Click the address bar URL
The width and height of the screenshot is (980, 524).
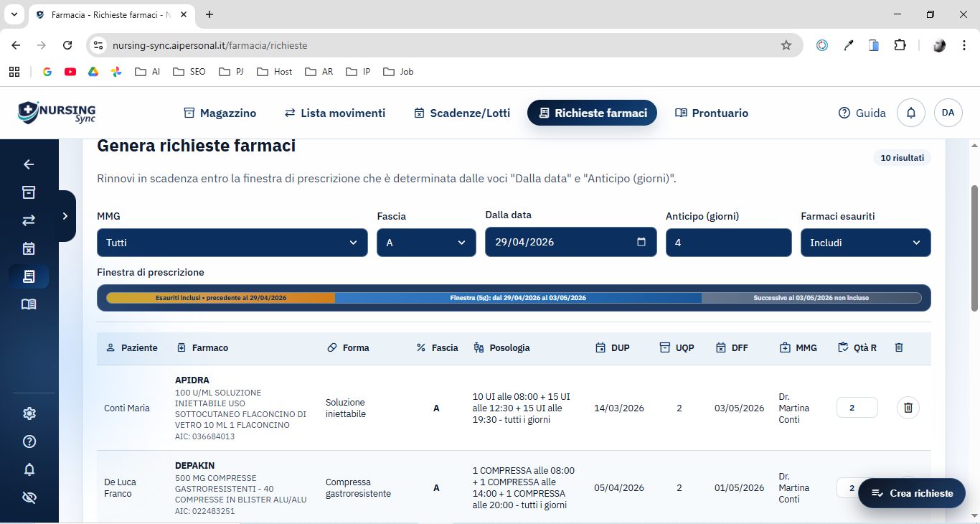tap(209, 45)
